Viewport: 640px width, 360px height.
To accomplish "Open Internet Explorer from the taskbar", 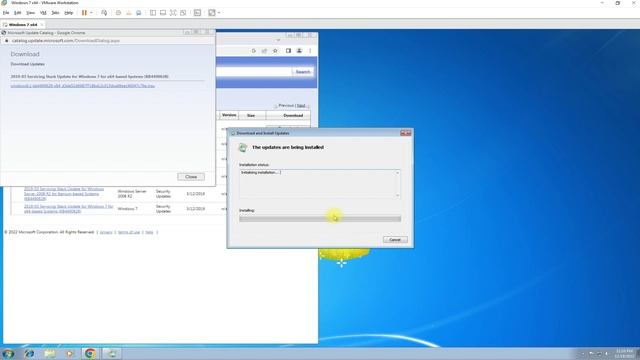I will pyautogui.click(x=29, y=353).
